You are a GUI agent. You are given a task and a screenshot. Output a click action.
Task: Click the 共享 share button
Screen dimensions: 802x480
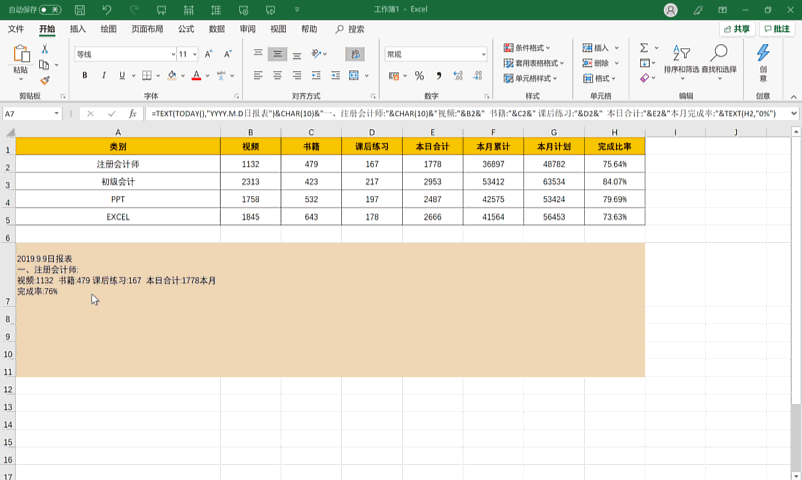pyautogui.click(x=735, y=29)
